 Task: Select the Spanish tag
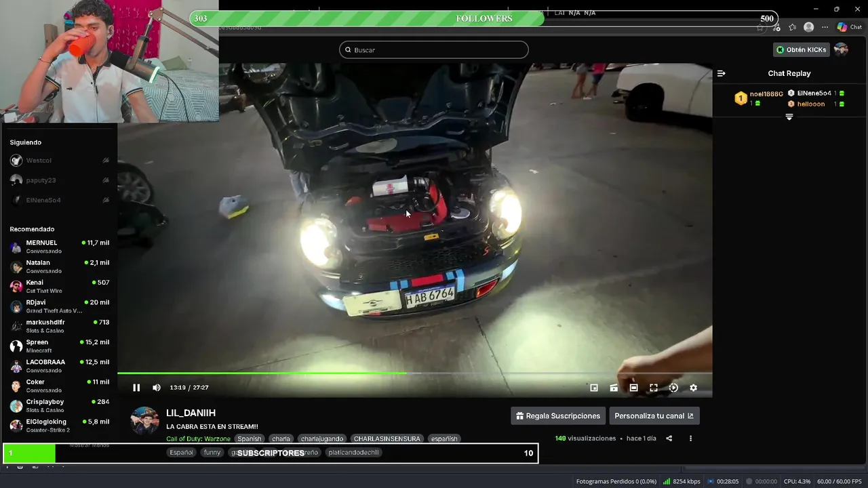pyautogui.click(x=249, y=439)
